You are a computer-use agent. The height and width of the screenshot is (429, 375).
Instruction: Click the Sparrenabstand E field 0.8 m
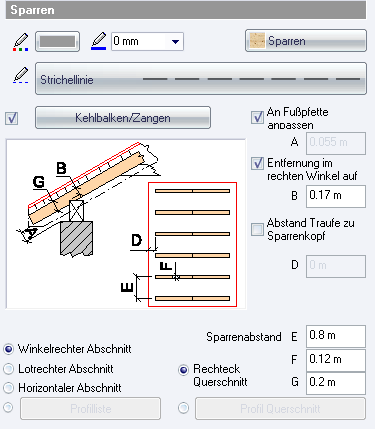point(336,336)
